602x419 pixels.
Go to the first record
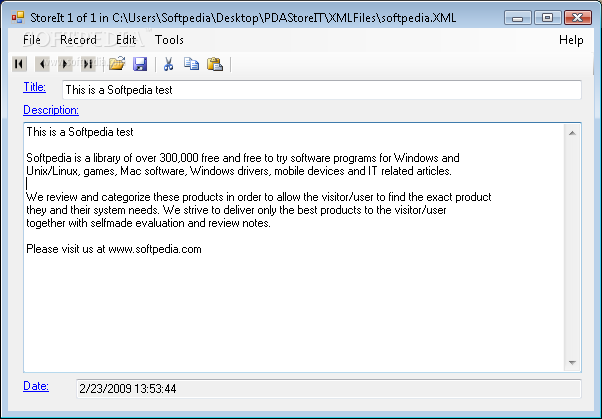(x=19, y=64)
